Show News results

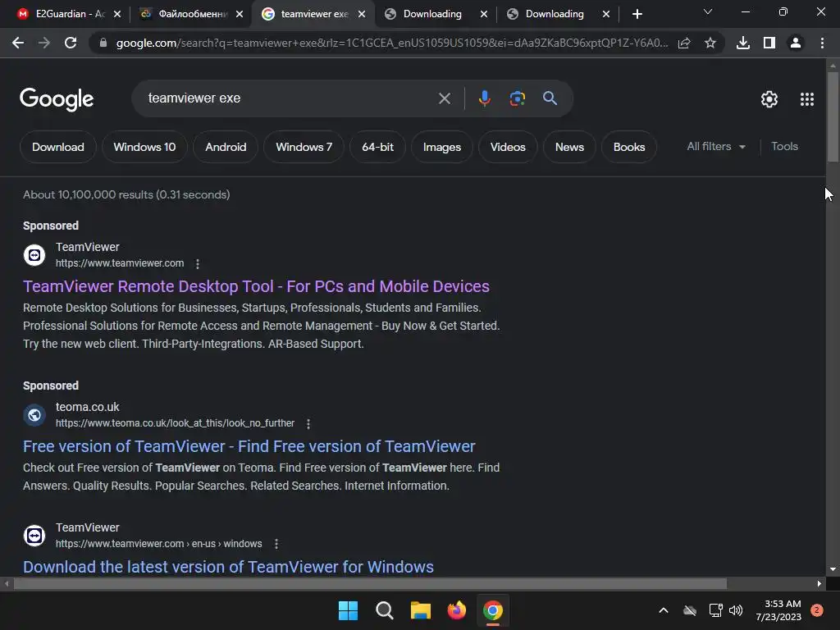(569, 147)
